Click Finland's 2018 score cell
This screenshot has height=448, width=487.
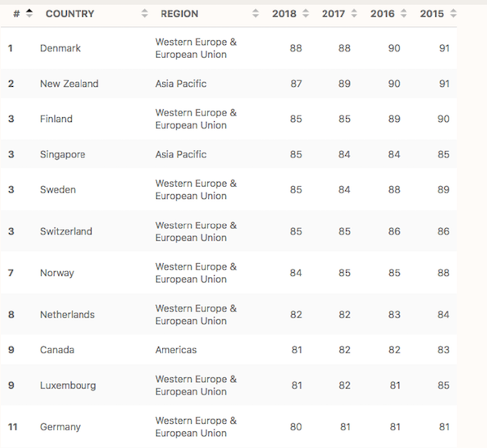point(296,119)
